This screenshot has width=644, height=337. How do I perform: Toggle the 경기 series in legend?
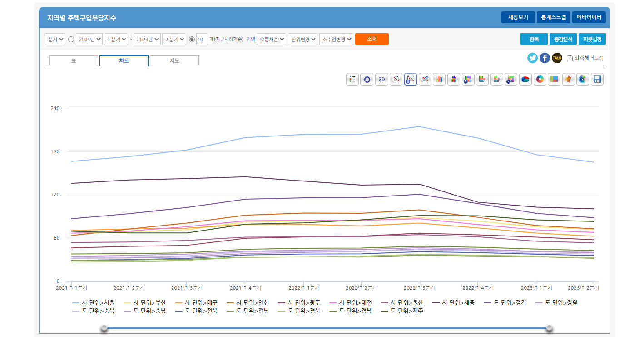[x=505, y=302]
